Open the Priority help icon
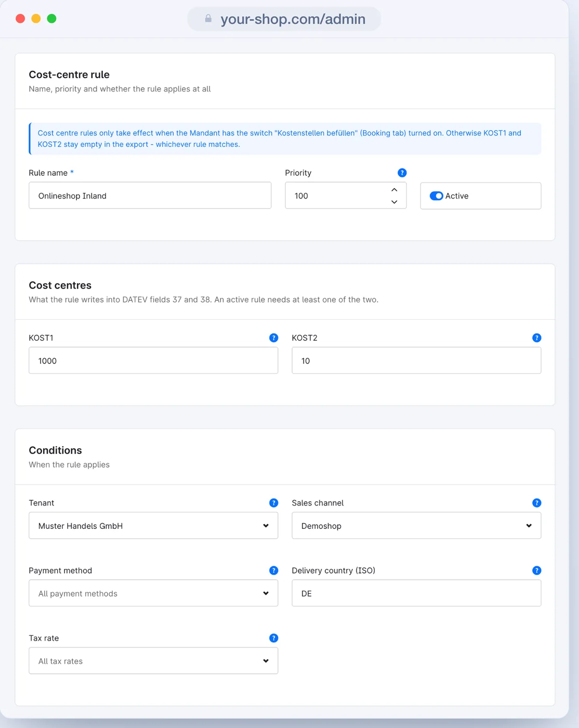Screen dimensions: 579x728 coord(402,173)
